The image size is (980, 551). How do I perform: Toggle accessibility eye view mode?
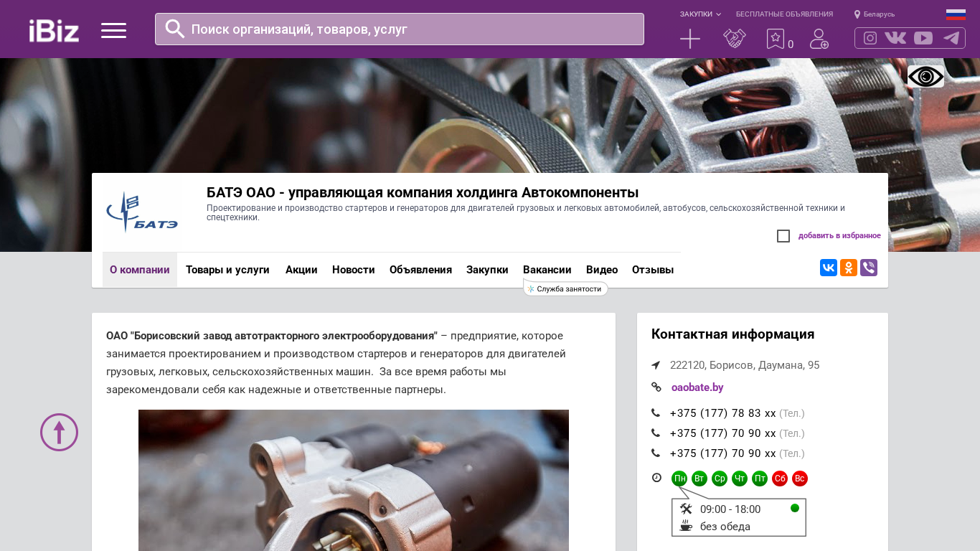[925, 77]
